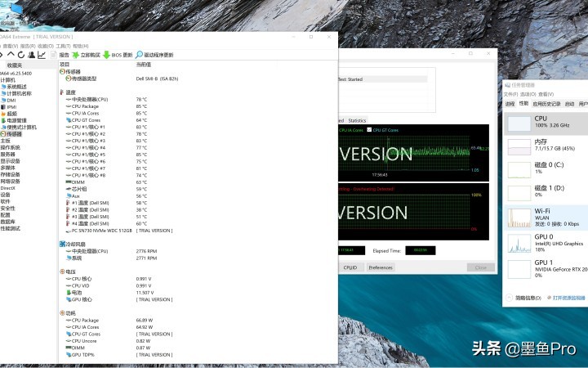Click the refresh icon in AIDA64 toolbar
The image size is (588, 368).
21,55
